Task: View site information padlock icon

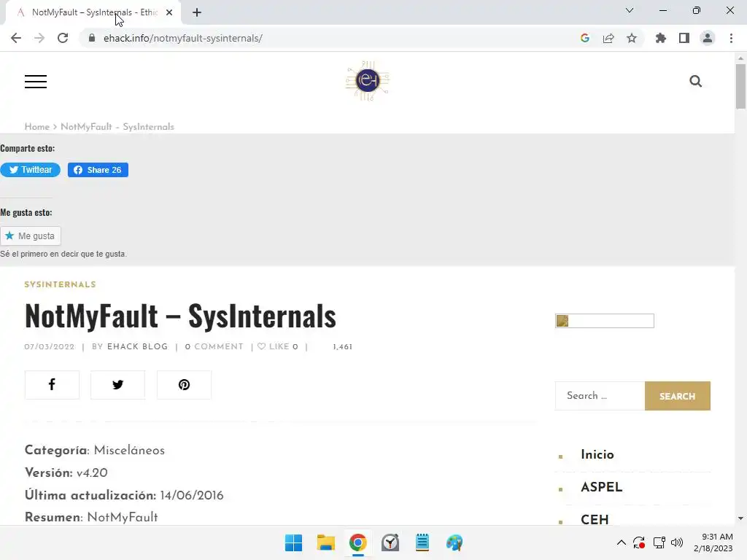Action: point(92,38)
